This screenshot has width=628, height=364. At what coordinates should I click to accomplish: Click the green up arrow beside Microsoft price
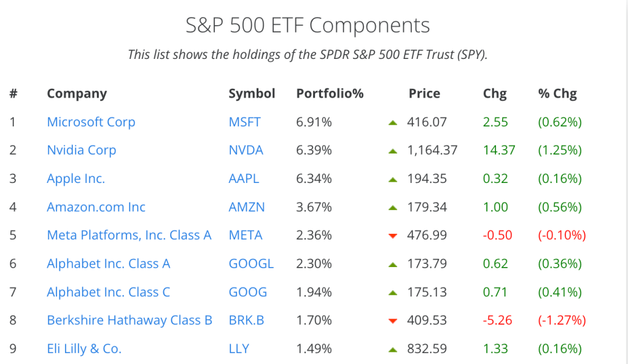pyautogui.click(x=393, y=123)
